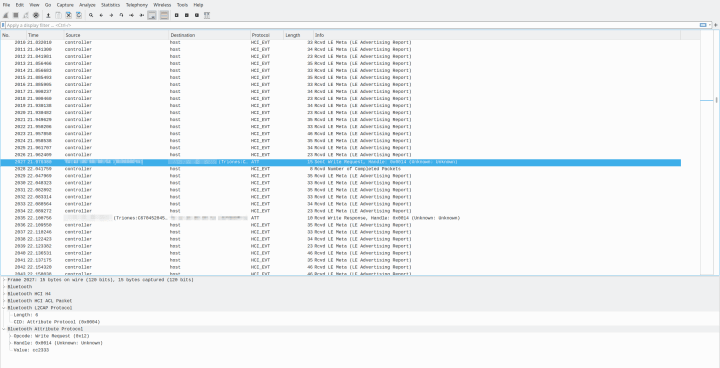Go back in packet history

[x=101, y=15]
